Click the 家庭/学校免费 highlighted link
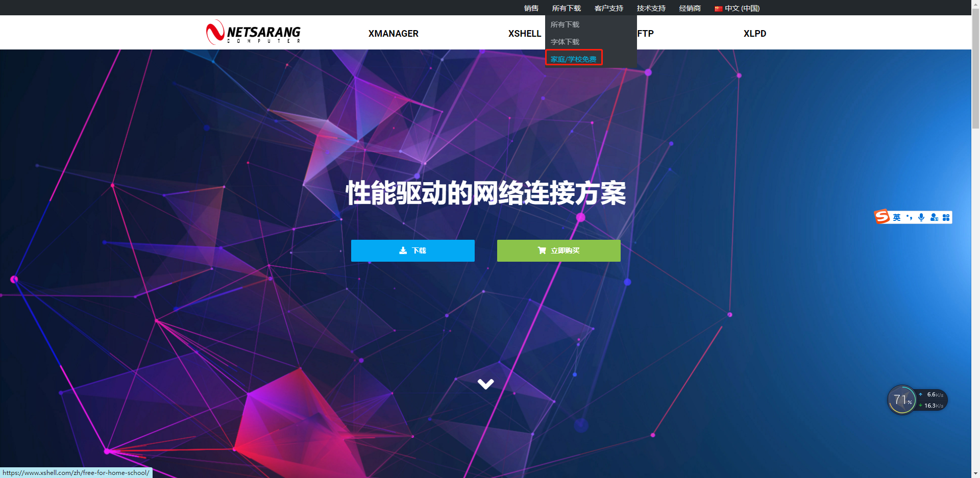Viewport: 980px width, 478px height. coord(573,58)
